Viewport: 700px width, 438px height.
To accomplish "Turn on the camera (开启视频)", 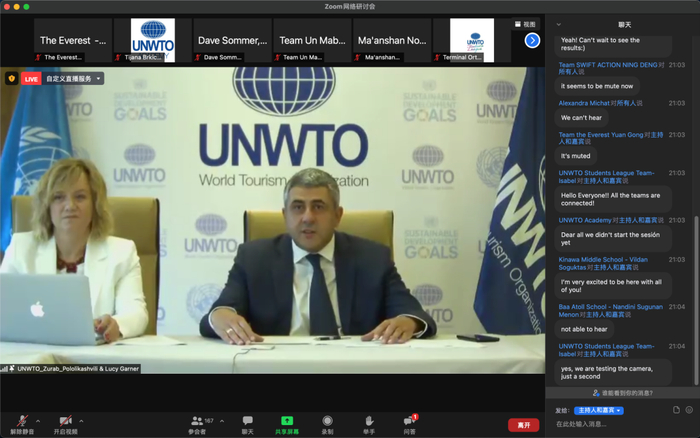I will [66, 423].
